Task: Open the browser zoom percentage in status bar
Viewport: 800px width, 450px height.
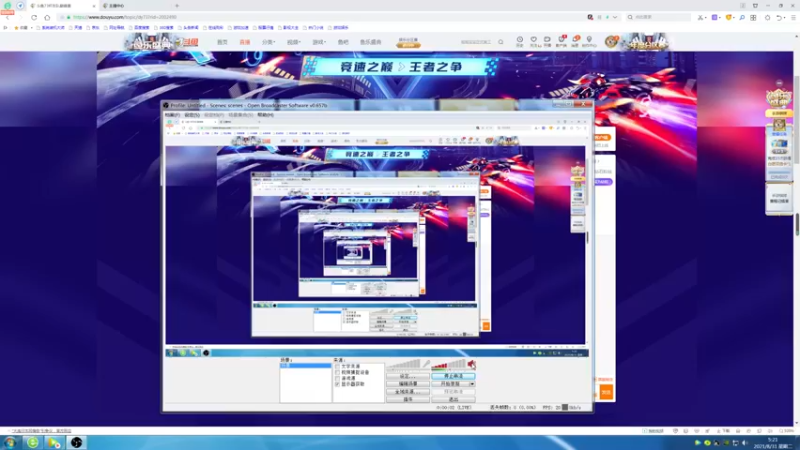Action: (x=789, y=431)
